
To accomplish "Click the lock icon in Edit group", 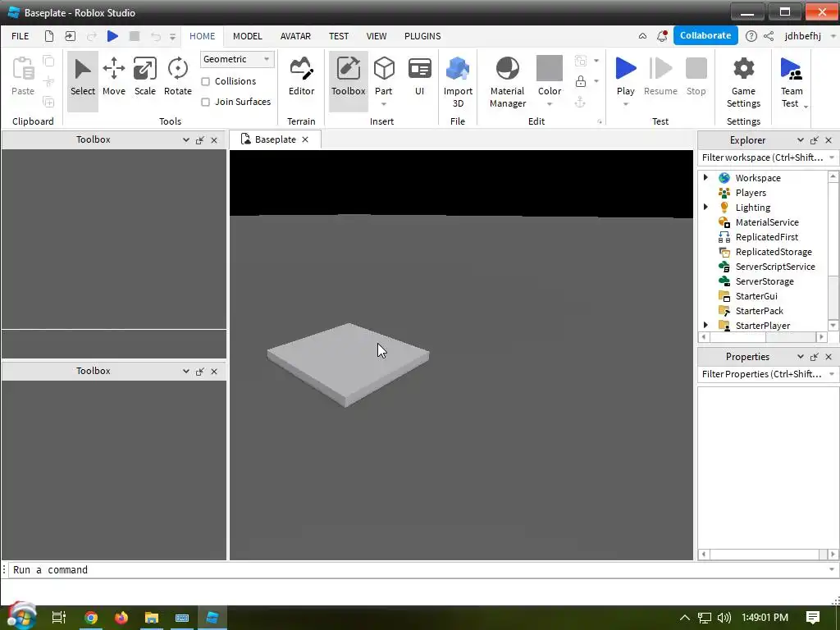I will point(580,81).
